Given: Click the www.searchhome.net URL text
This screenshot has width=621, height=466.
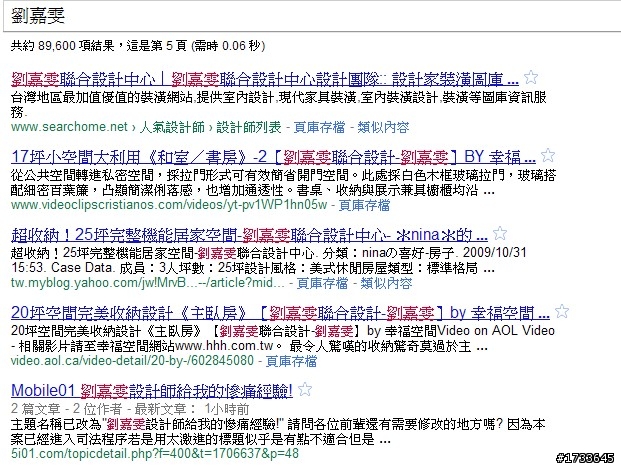Looking at the screenshot, I should pyautogui.click(x=69, y=127).
